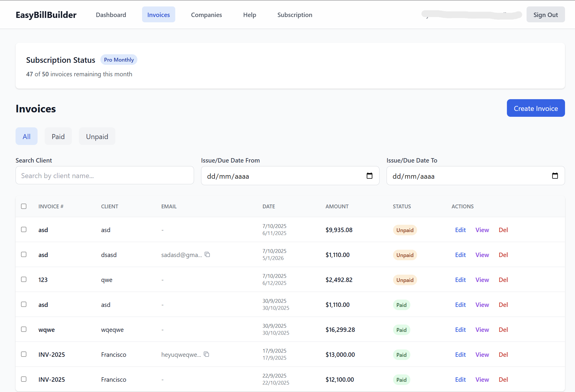View the qwe client invoice
Screen dimensions: 575x392
[x=482, y=280]
